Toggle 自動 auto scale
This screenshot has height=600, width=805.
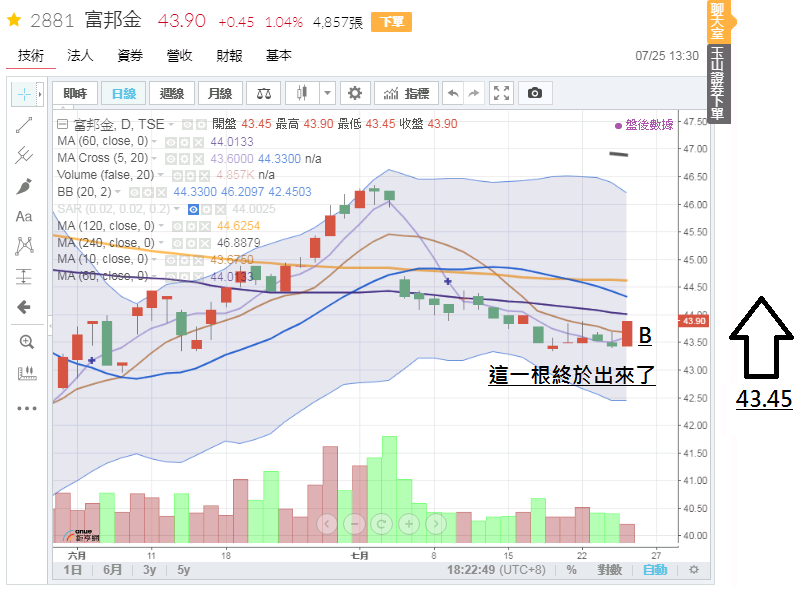click(x=655, y=570)
